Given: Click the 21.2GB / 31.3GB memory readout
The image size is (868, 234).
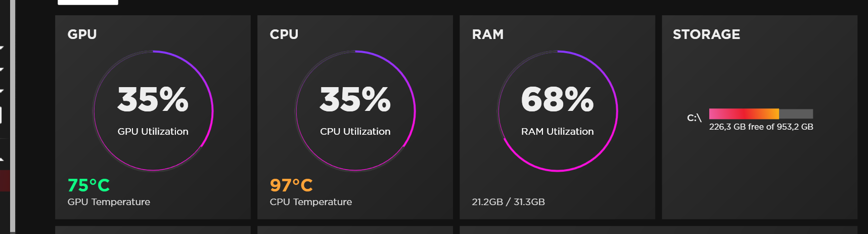Looking at the screenshot, I should [508, 202].
